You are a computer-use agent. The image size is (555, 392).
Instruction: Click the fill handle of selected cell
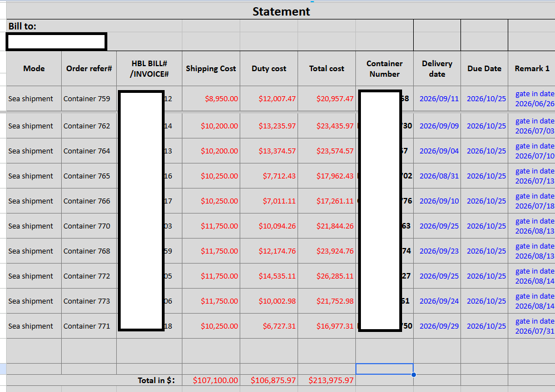(x=413, y=375)
